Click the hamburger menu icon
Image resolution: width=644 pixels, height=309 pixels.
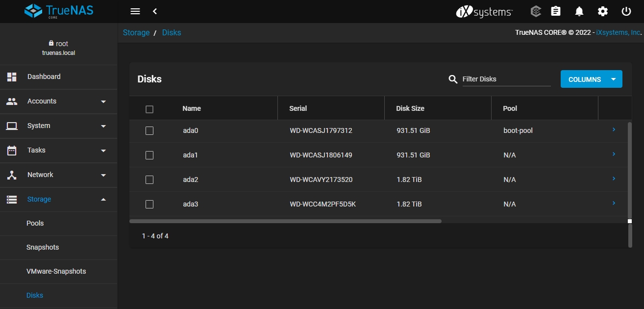tap(135, 11)
